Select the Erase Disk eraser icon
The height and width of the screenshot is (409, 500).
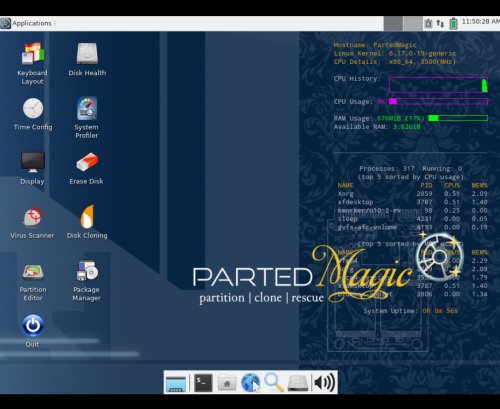87,162
